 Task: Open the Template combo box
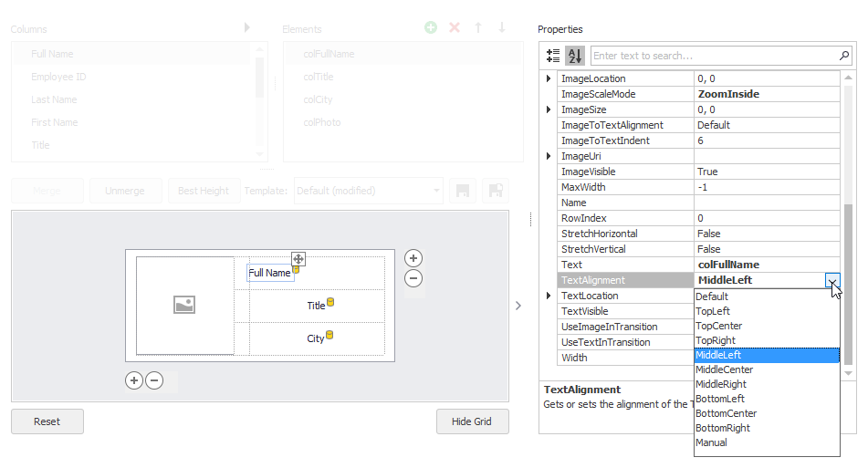[368, 191]
